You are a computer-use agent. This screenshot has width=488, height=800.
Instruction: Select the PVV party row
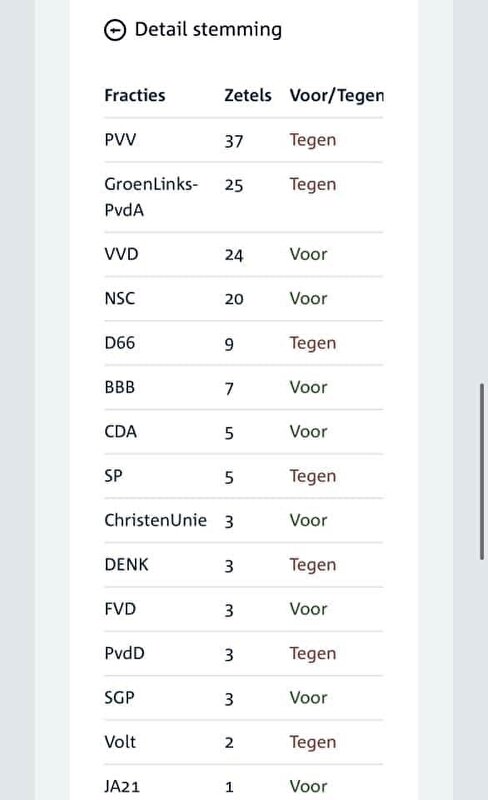click(243, 140)
